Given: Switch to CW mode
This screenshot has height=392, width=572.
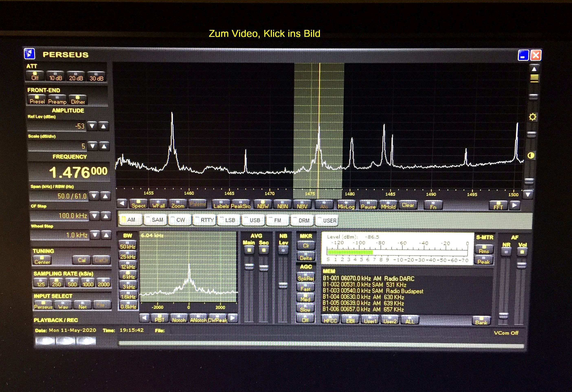Looking at the screenshot, I should [x=180, y=220].
